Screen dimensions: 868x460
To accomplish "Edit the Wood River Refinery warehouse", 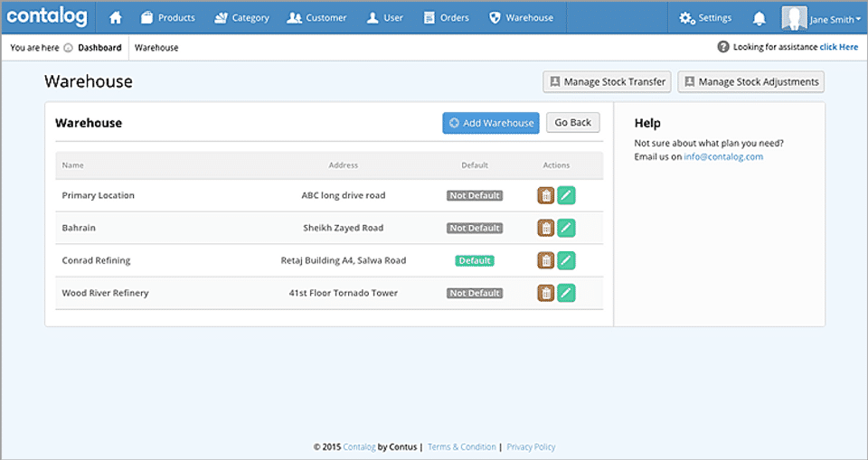I will [566, 293].
